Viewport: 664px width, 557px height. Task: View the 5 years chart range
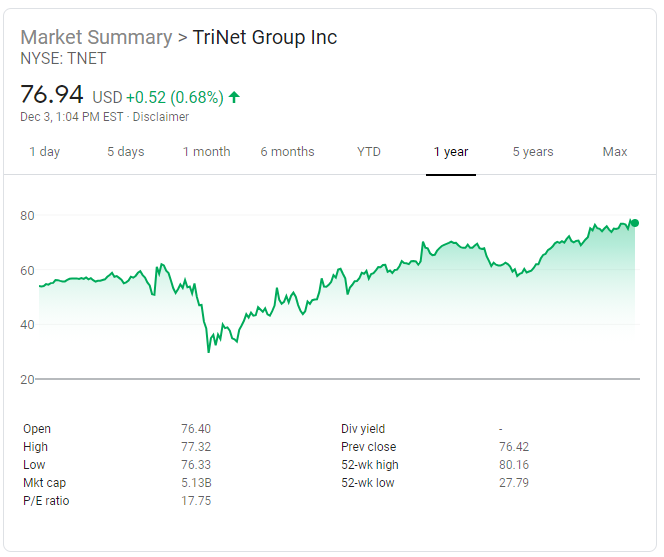[533, 152]
